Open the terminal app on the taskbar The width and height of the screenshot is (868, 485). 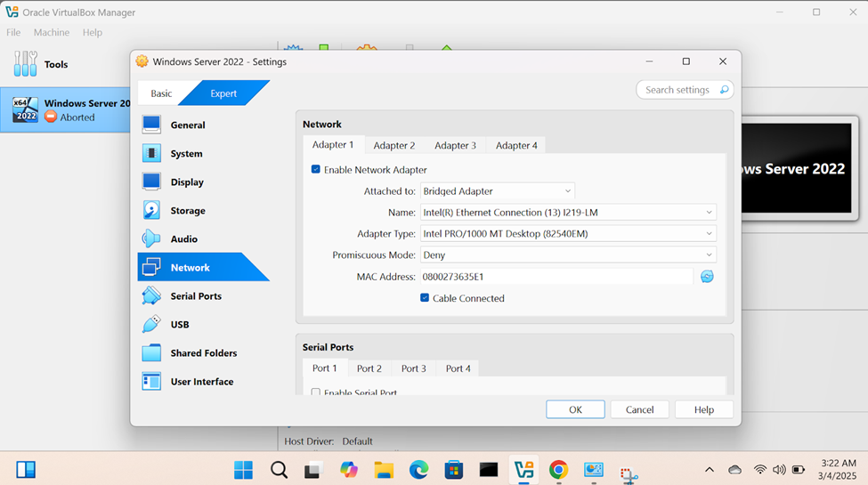click(488, 470)
